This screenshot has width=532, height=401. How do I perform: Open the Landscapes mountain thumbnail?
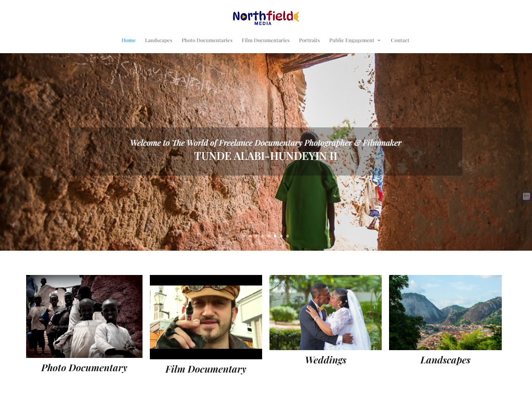445,313
